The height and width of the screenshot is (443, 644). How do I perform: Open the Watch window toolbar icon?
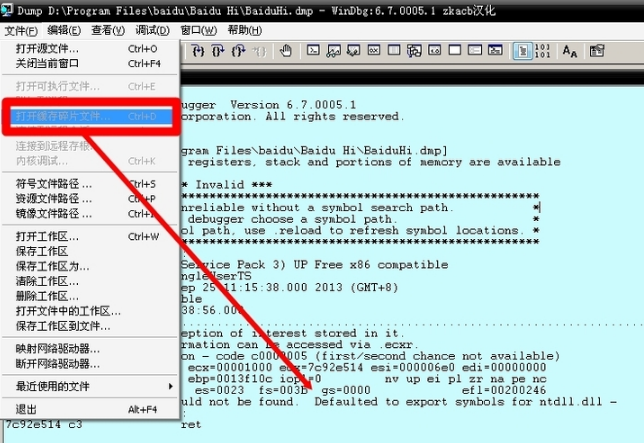click(333, 50)
